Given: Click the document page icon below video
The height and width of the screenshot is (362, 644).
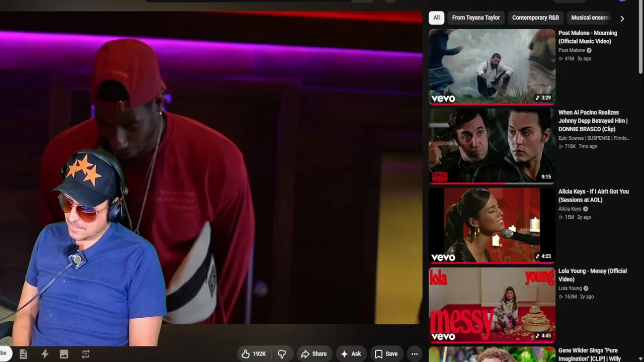Looking at the screenshot, I should [23, 354].
